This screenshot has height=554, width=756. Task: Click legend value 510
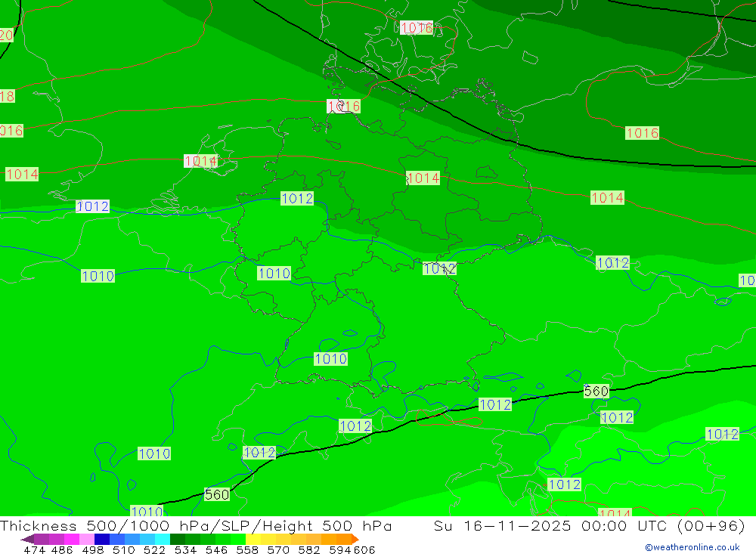[123, 549]
